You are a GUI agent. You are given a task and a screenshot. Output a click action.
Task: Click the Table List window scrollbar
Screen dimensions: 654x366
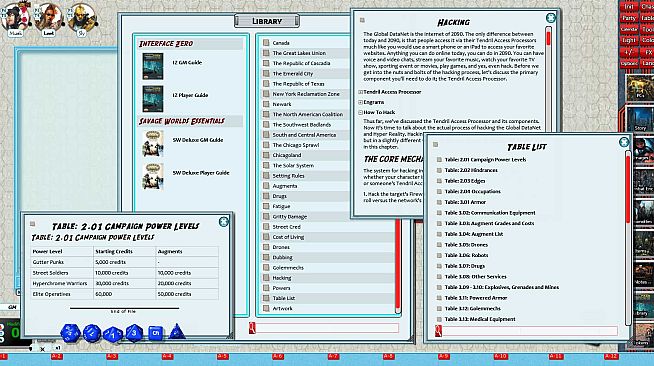[x=627, y=190]
